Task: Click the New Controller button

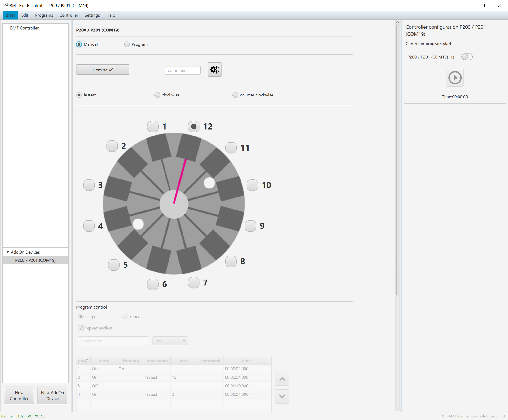Action: [19, 395]
